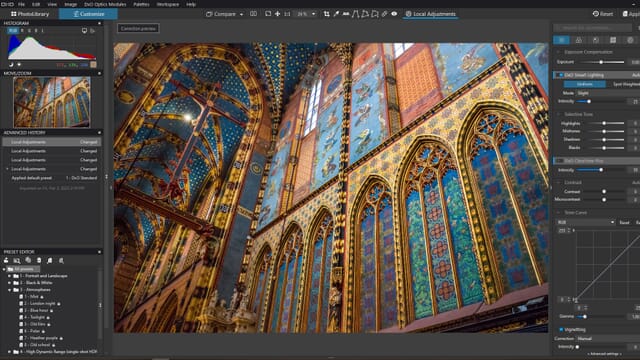Collapse the Atmospheres preset folder
Viewport: 640px width, 360px height.
9,290
